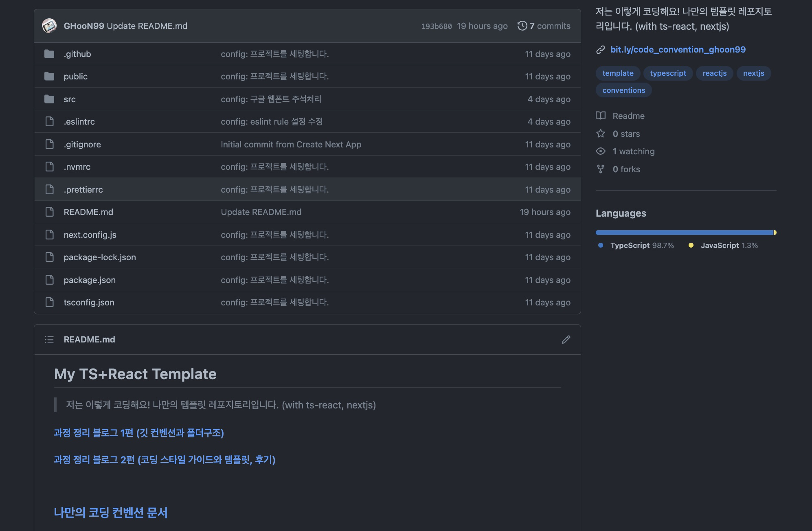Viewport: 812px width, 531px height.
Task: Click the watching eye icon
Action: pyautogui.click(x=601, y=151)
